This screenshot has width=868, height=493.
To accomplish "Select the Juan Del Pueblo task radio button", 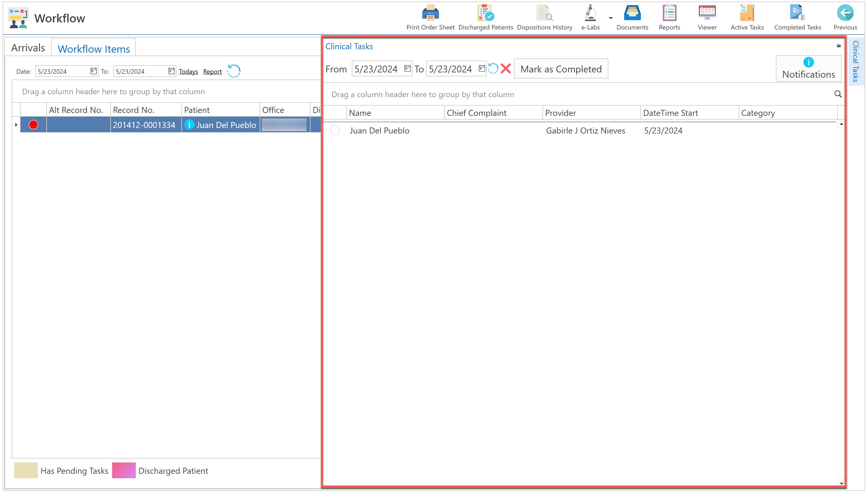I will pyautogui.click(x=335, y=130).
